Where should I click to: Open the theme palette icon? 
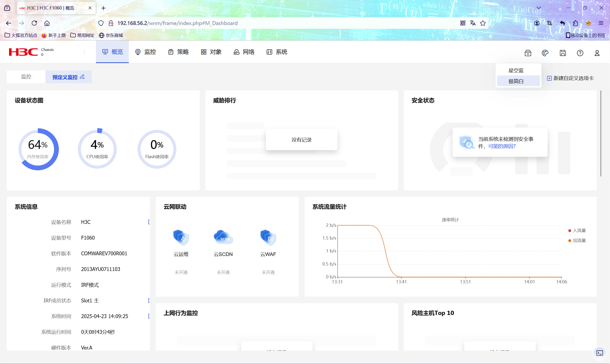[x=545, y=53]
